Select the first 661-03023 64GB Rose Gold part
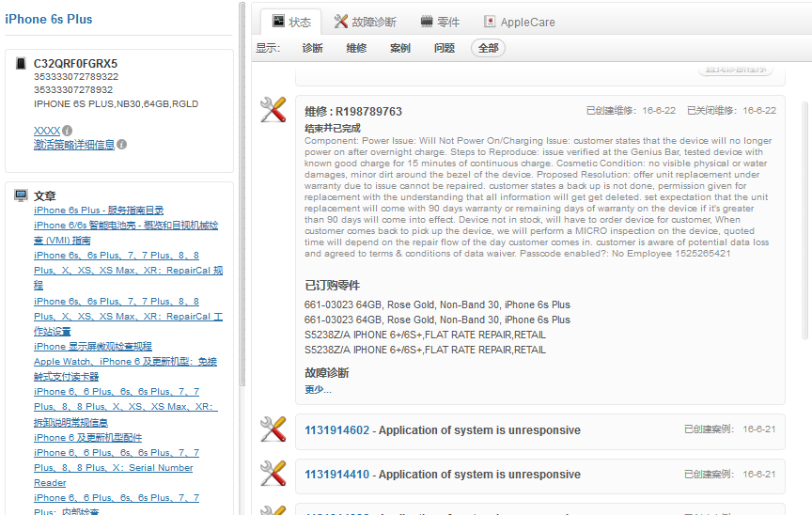This screenshot has height=515, width=812. coord(437,304)
